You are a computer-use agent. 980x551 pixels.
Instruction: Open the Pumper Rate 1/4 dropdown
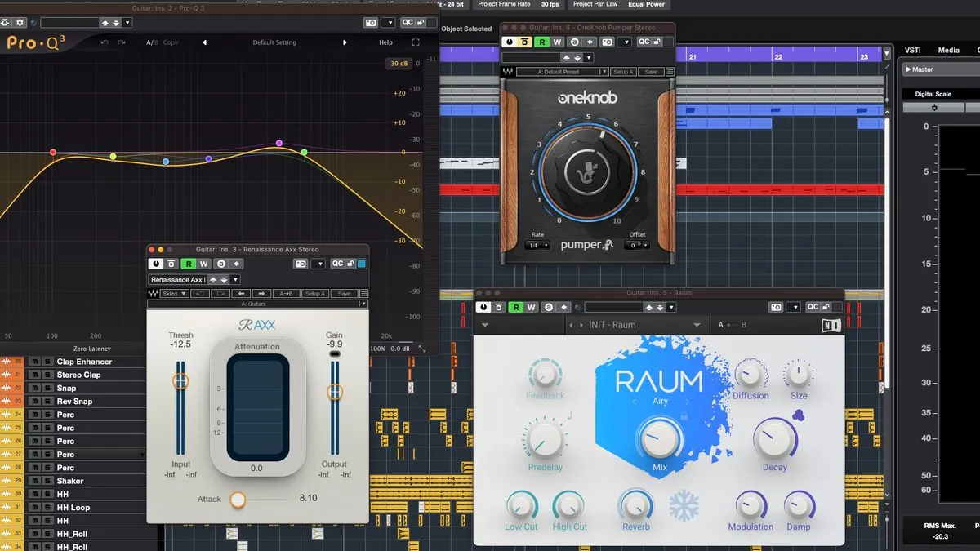click(537, 245)
